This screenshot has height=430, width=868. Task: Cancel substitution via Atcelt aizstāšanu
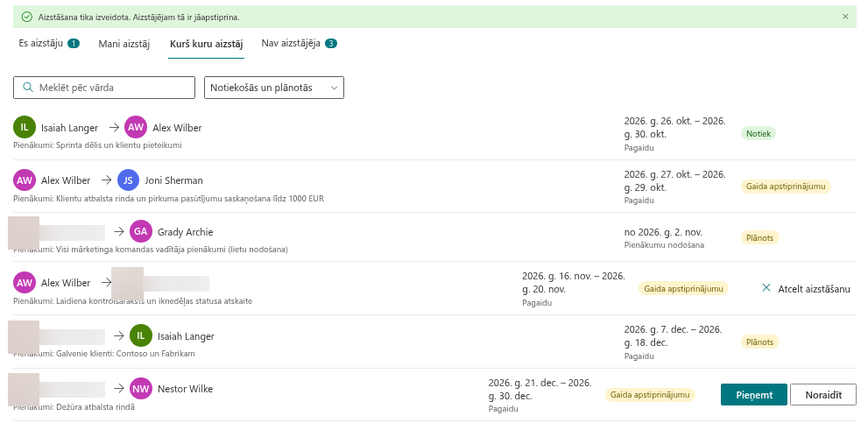click(806, 288)
